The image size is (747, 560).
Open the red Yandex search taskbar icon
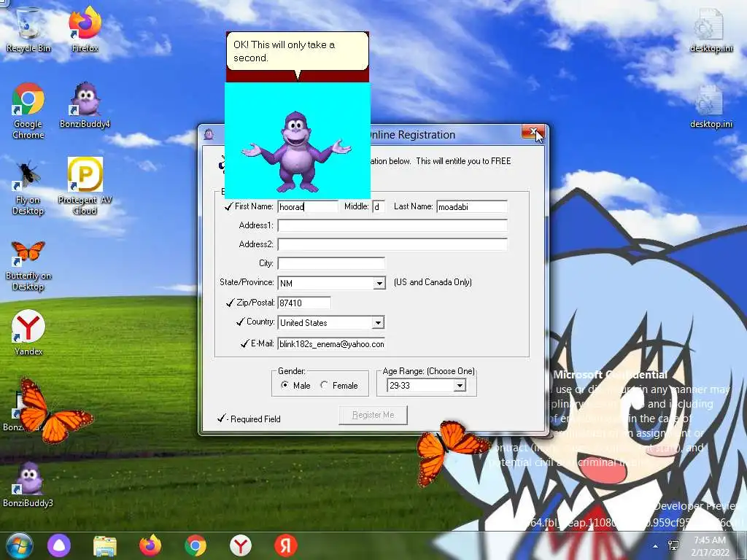click(286, 545)
